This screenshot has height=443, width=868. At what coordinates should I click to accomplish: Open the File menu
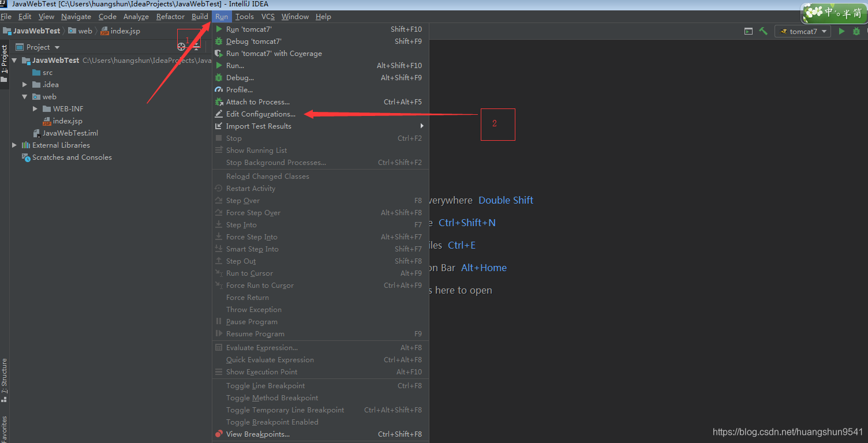coord(6,16)
